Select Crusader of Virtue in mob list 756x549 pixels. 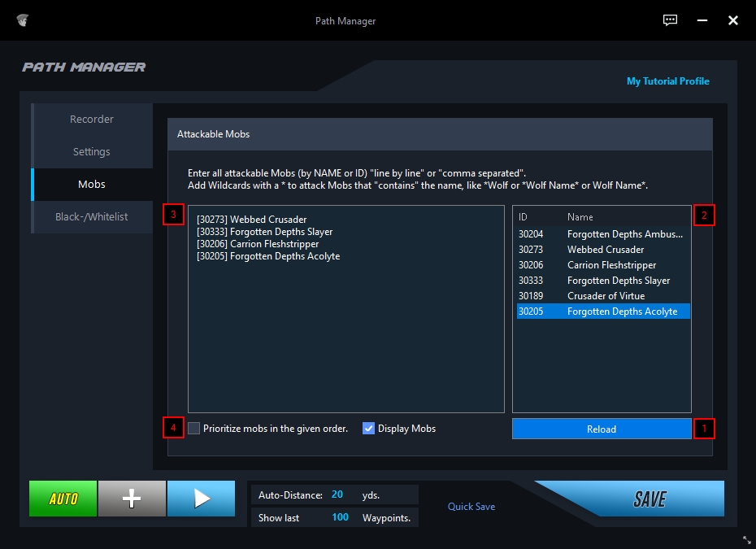tap(605, 296)
